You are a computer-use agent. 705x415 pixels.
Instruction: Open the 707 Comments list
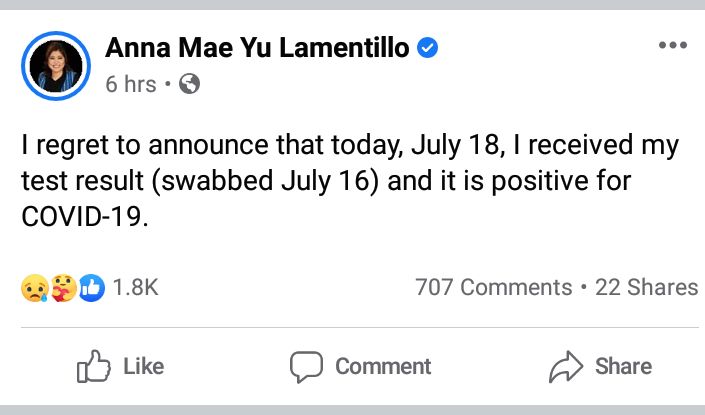click(x=493, y=288)
